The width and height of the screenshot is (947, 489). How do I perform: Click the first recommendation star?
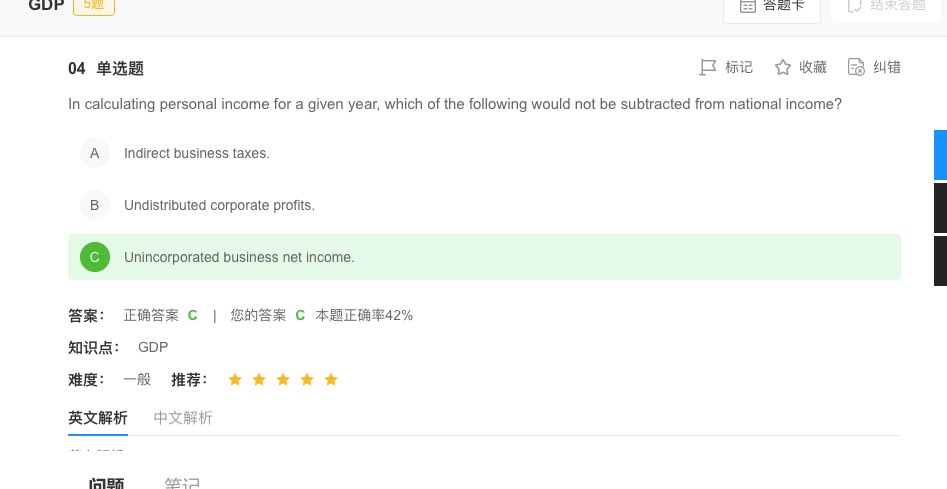[235, 380]
